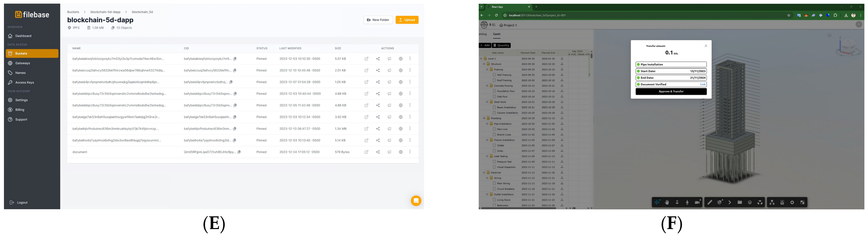Click the Gantt vertical scrollbar thumb
The width and height of the screenshot is (868, 237).
coord(591,56)
